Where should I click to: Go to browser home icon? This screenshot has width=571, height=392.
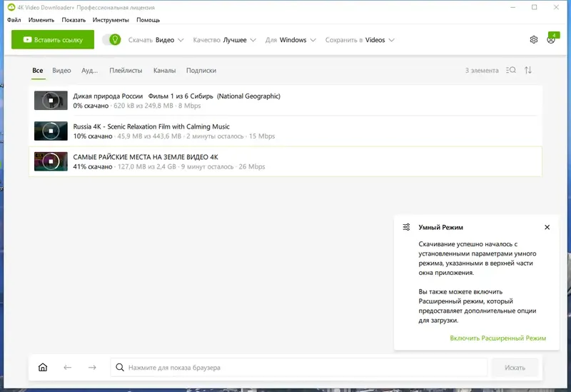pos(43,368)
